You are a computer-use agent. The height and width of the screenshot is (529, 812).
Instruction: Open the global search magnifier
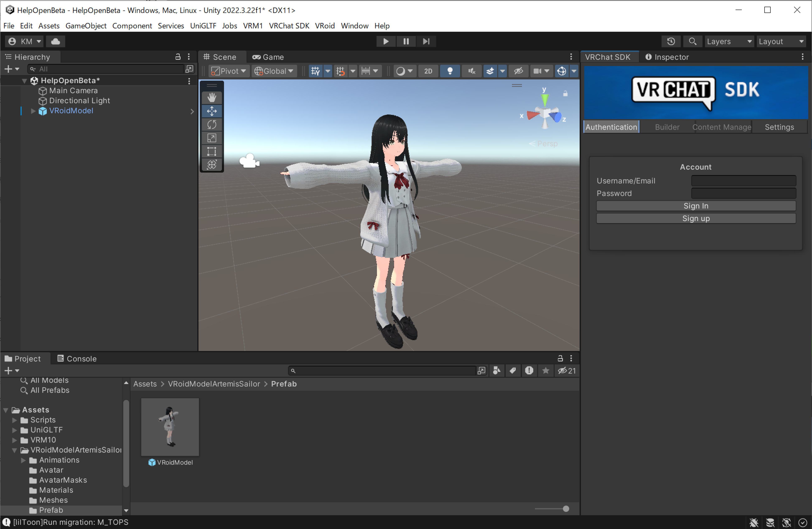(x=692, y=41)
